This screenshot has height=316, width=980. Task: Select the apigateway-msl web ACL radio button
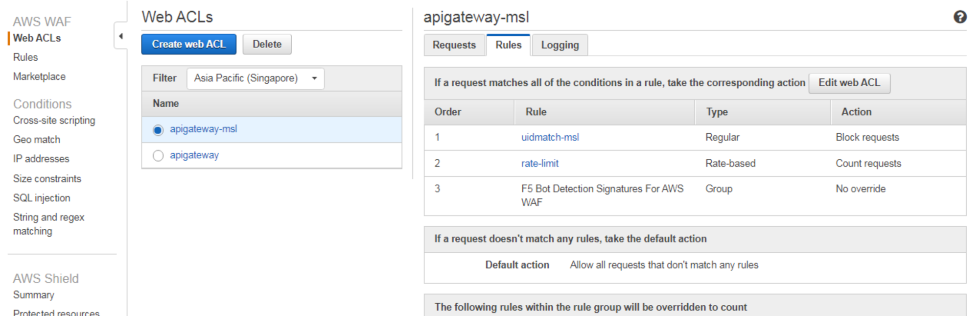pyautogui.click(x=158, y=130)
